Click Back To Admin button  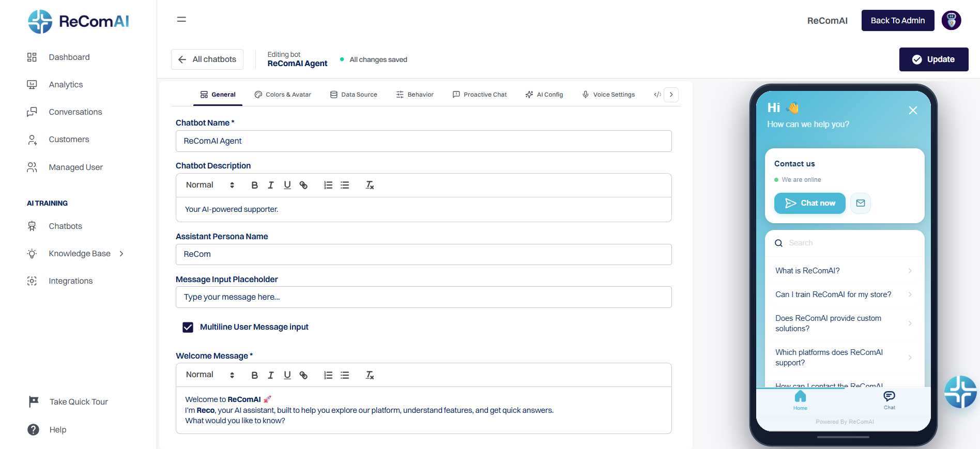898,21
